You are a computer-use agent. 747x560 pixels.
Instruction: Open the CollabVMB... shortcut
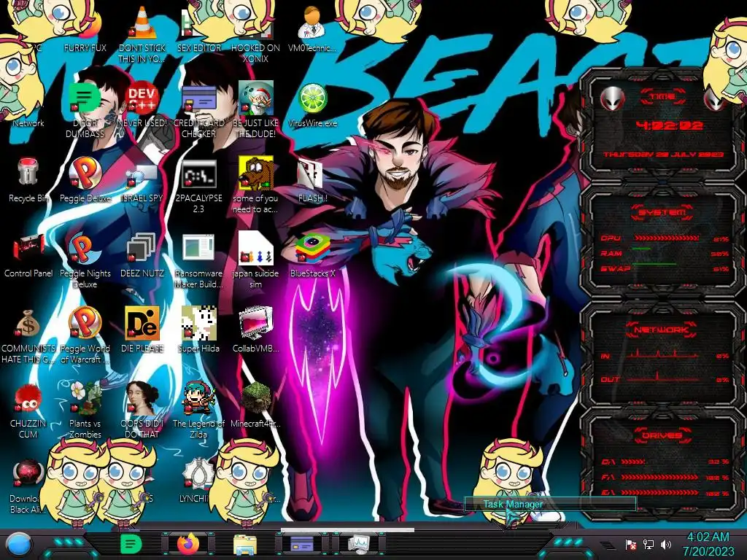pos(255,330)
